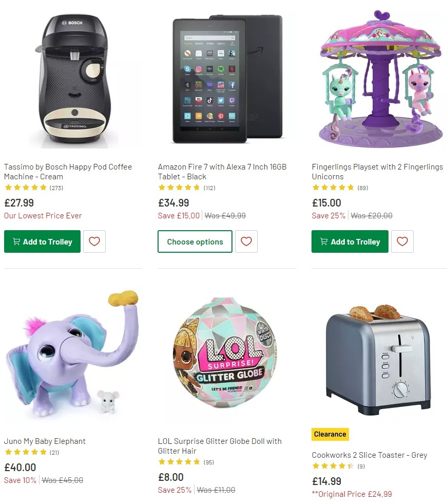Favourite the LOL Surprise Glitter Globe heart icon
This screenshot has width=447, height=504.
coord(246,502)
